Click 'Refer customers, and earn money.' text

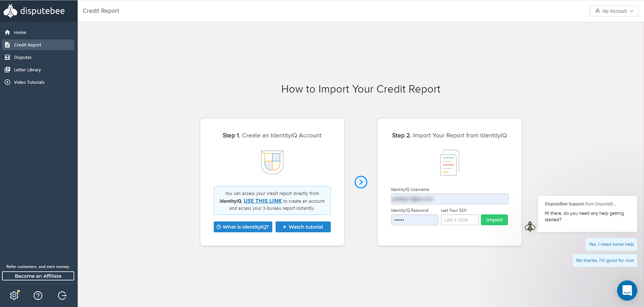click(38, 267)
